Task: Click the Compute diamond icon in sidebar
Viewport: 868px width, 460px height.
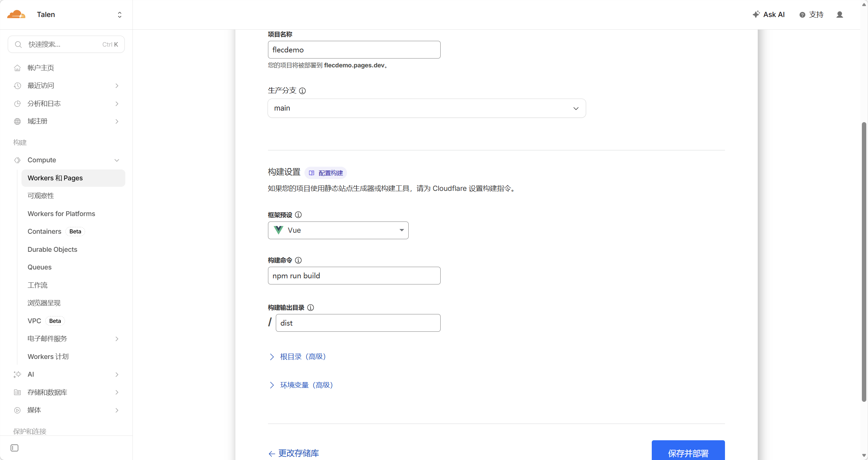Action: (17, 160)
